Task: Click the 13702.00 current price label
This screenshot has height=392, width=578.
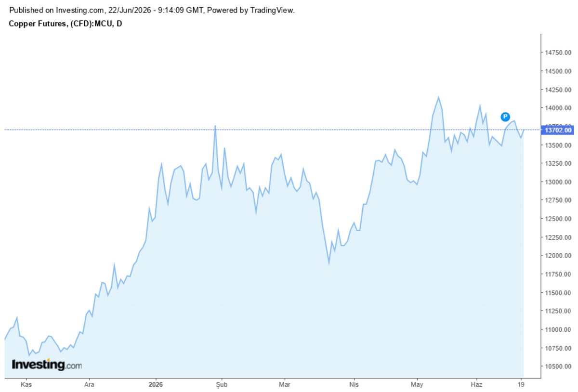Action: (557, 130)
